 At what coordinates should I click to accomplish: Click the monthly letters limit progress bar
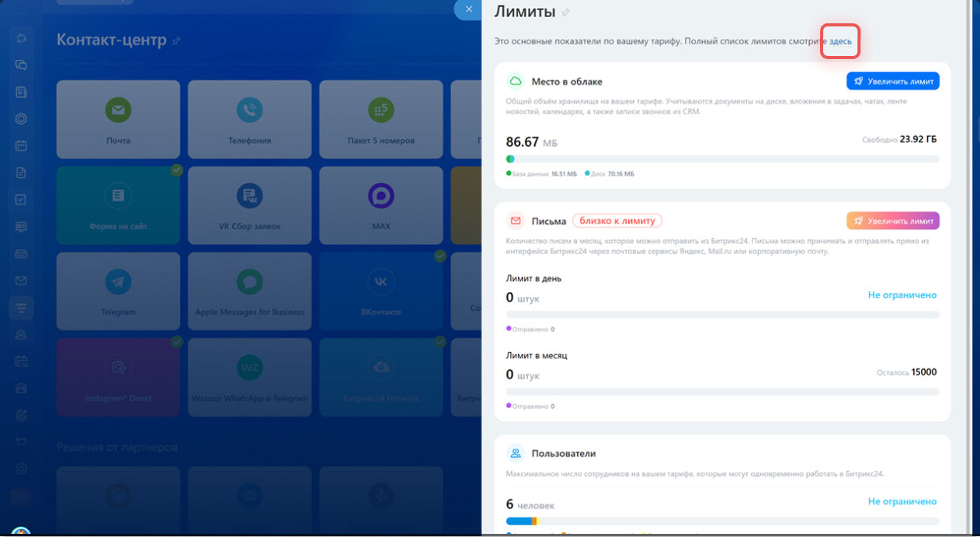tap(722, 391)
